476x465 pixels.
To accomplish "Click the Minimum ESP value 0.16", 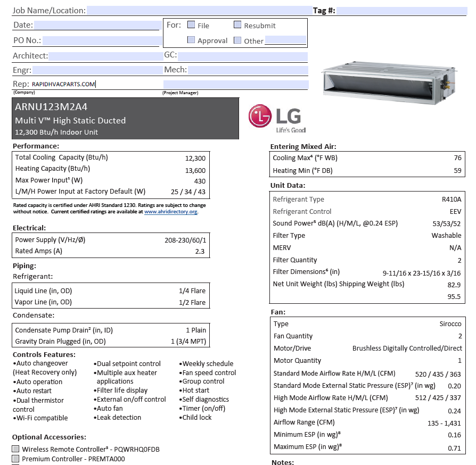I will 454,435.
